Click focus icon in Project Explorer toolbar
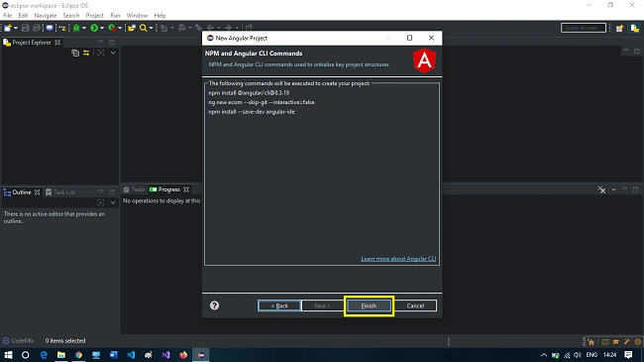Screen dimensions: 644x362 (101, 54)
